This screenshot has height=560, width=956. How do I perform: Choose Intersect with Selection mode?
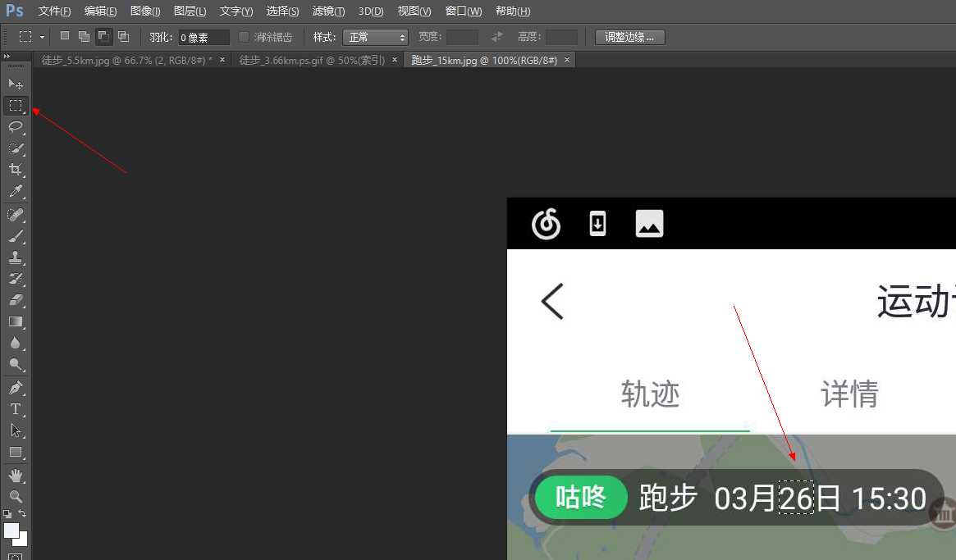point(123,37)
